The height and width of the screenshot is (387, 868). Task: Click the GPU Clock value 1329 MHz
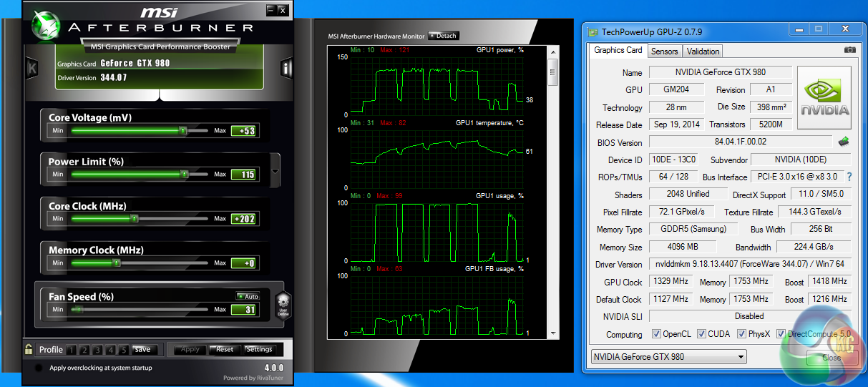670,281
